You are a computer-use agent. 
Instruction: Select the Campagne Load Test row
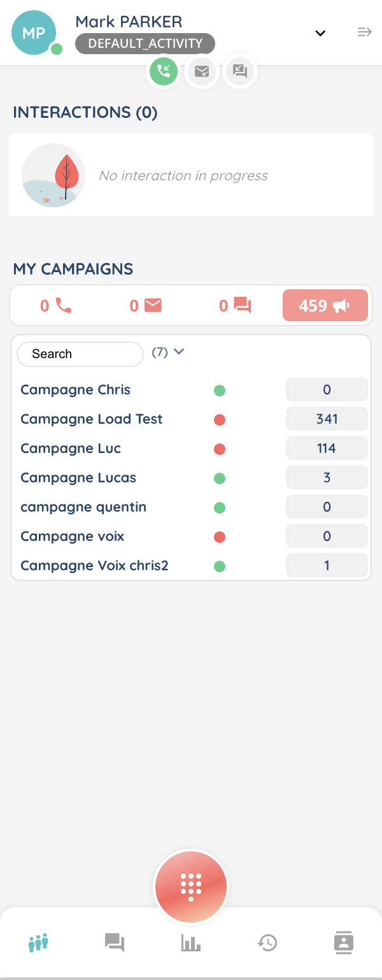coord(92,419)
